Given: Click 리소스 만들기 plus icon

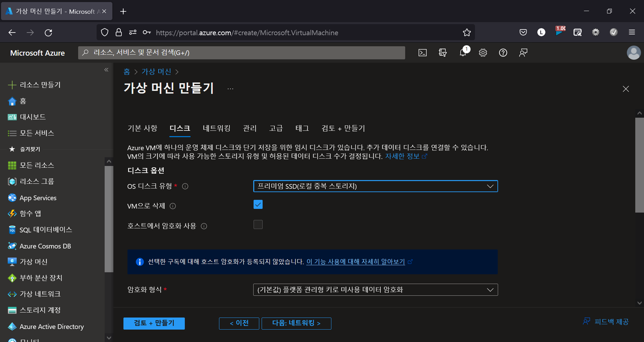Looking at the screenshot, I should point(12,85).
